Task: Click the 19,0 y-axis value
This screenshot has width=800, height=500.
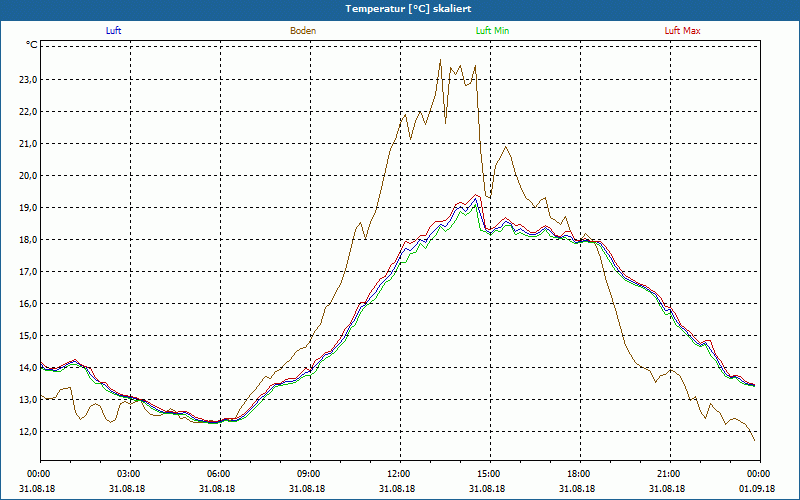Action: (28, 208)
